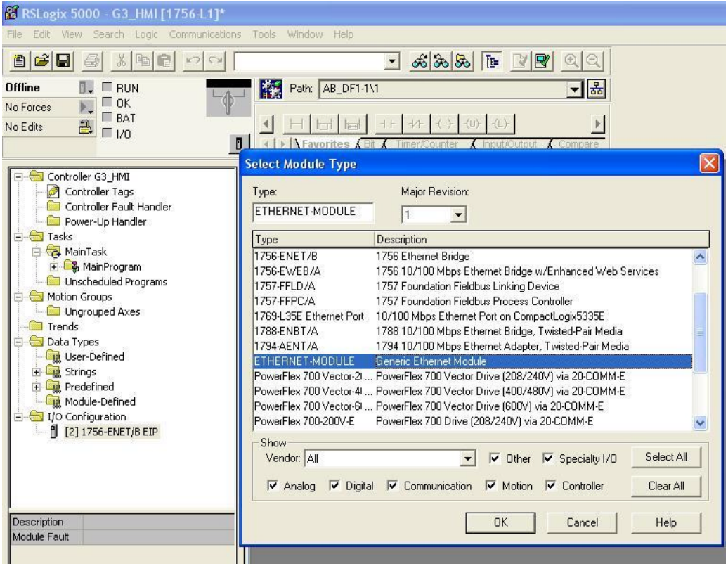Insert an Output Energize coil instruction

tap(444, 124)
